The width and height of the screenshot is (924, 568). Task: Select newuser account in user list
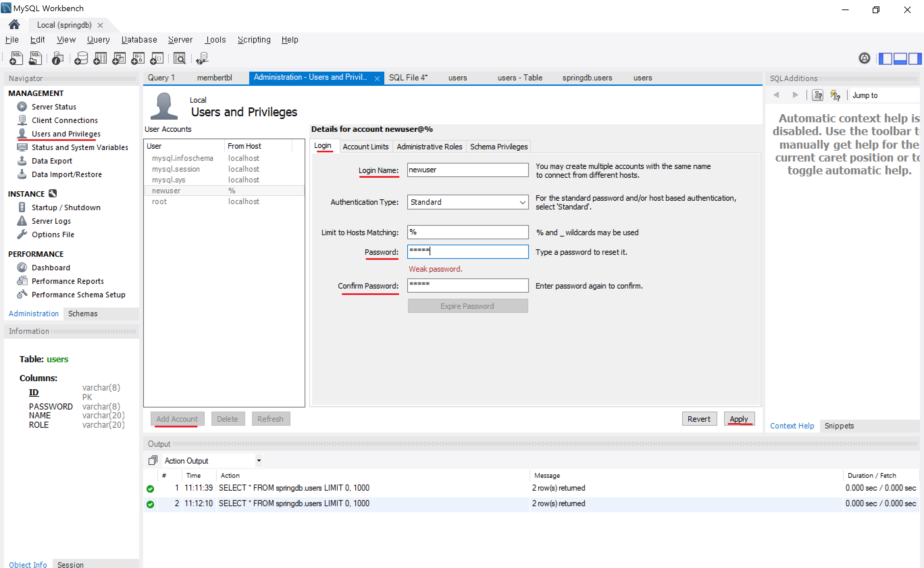[166, 191]
